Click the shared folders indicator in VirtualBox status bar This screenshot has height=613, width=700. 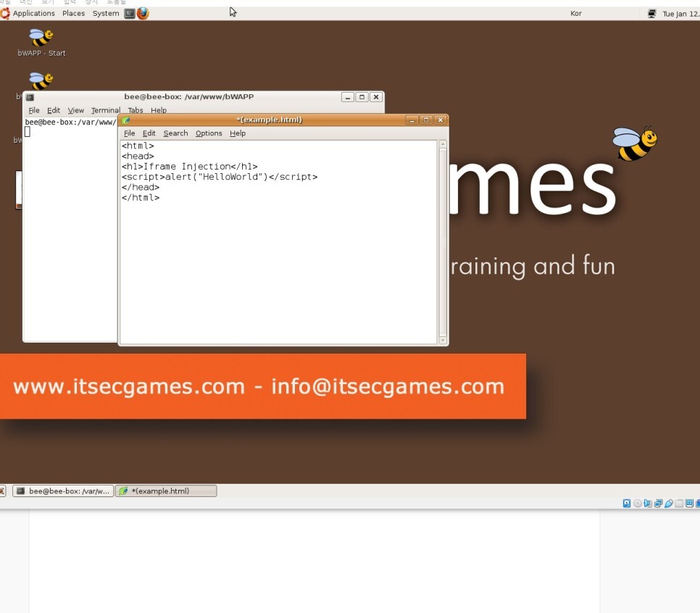679,504
